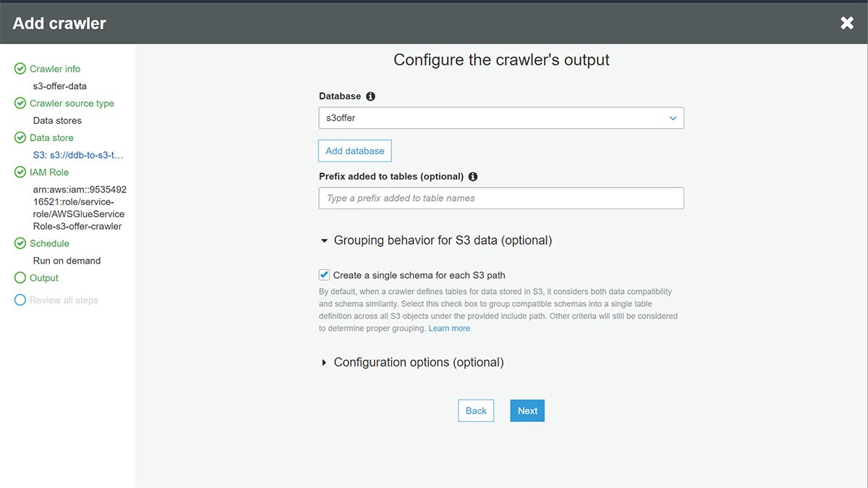868x488 pixels.
Task: Click the Output step circle icon
Action: [x=20, y=278]
